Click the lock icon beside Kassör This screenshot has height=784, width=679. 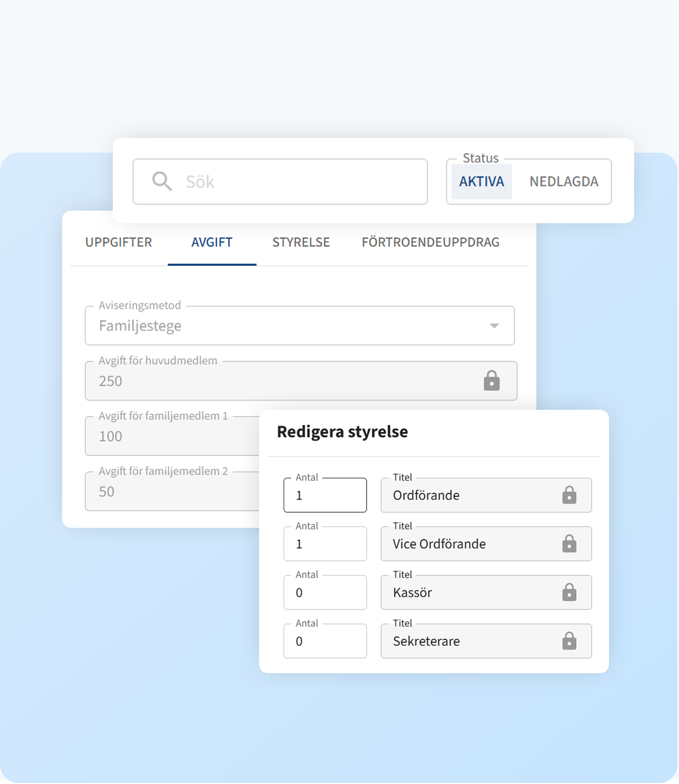pyautogui.click(x=569, y=592)
